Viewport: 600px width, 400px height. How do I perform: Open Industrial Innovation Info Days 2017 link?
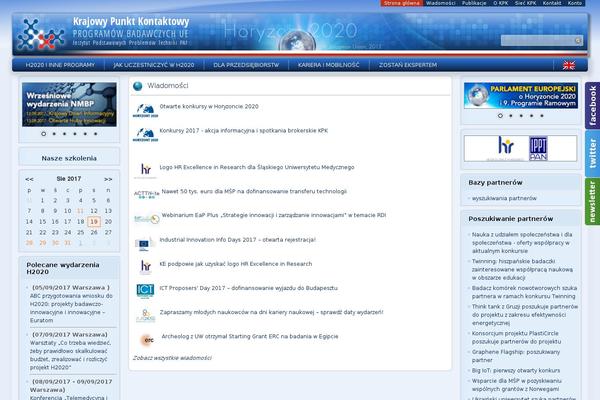coord(238,240)
